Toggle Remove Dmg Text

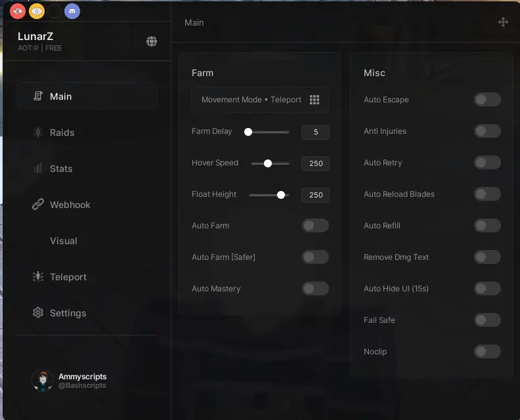[x=487, y=257]
